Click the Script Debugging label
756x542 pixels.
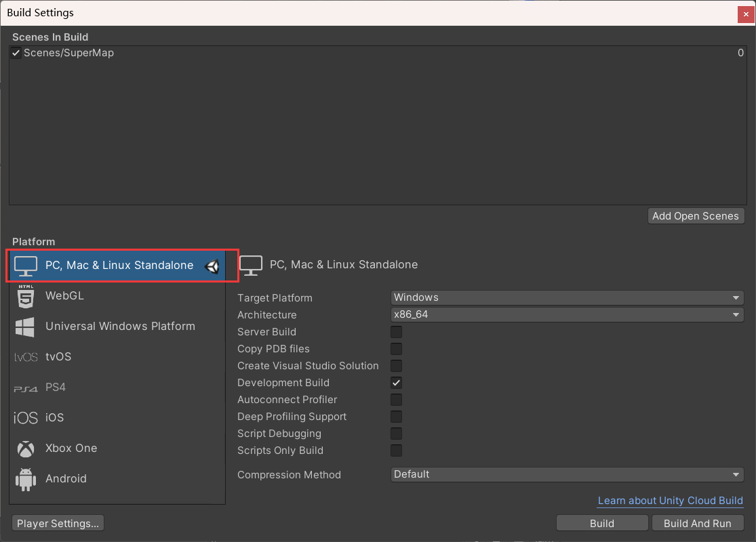point(279,434)
